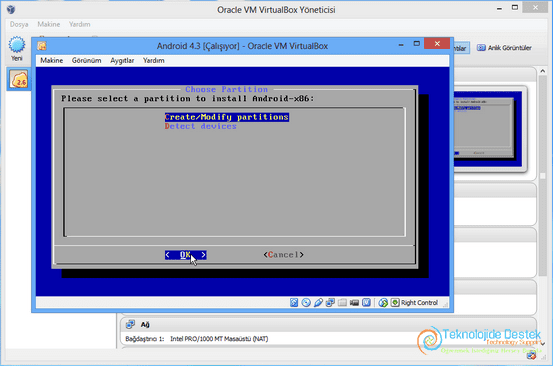Select the Android VM icon in Manager list
The height and width of the screenshot is (366, 553).
coord(19,79)
